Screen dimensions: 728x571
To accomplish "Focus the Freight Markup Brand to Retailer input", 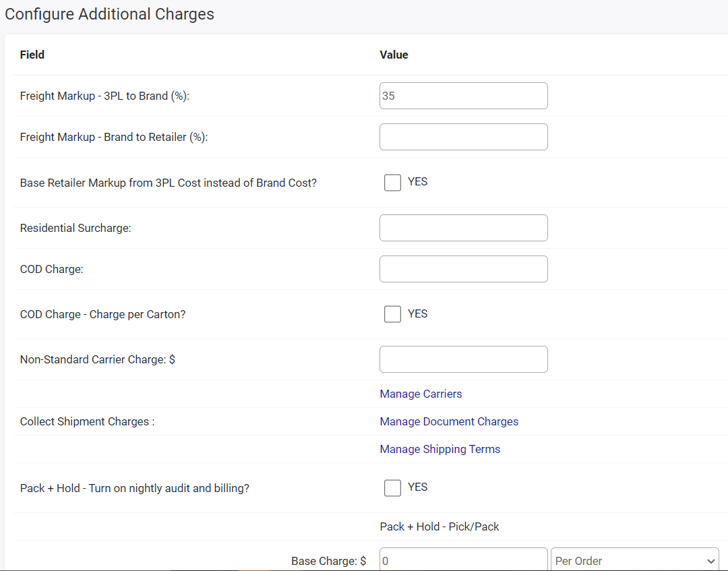I will 463,137.
